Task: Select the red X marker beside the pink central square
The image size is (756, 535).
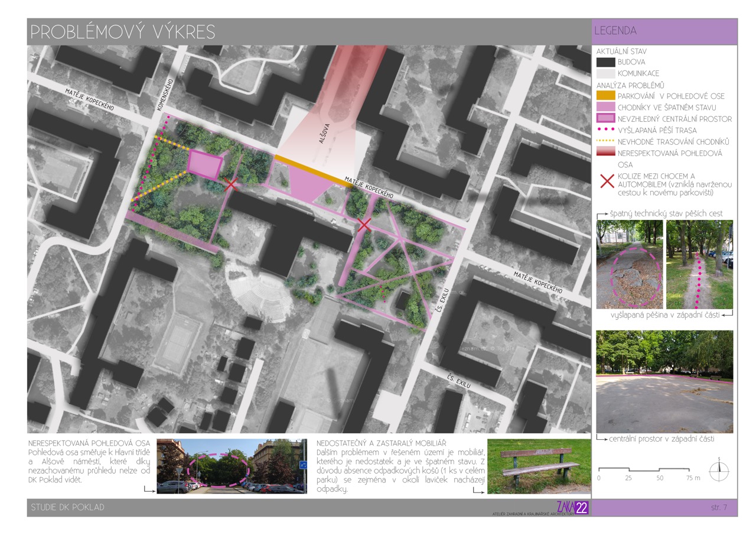Action: pyautogui.click(x=232, y=184)
